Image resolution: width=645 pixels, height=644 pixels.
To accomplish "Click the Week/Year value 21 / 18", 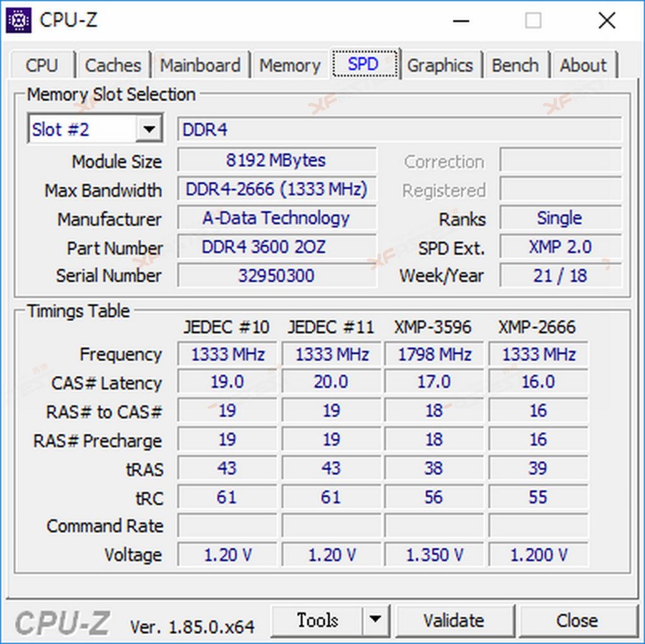I will 560,275.
